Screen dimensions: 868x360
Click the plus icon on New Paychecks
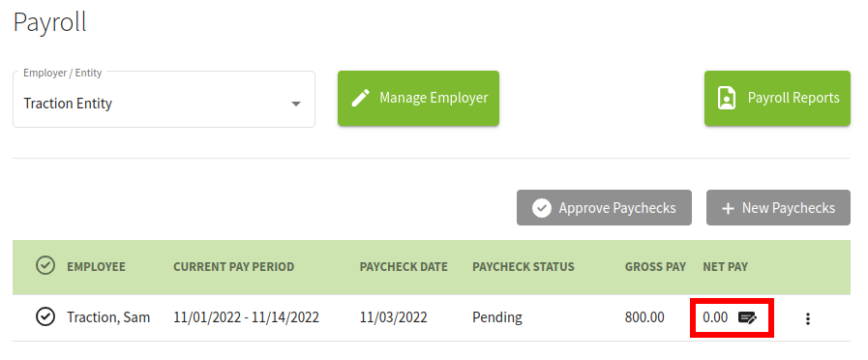(728, 208)
